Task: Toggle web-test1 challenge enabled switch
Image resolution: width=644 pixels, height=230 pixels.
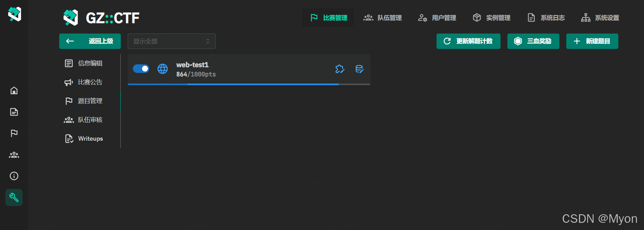Action: pos(141,69)
